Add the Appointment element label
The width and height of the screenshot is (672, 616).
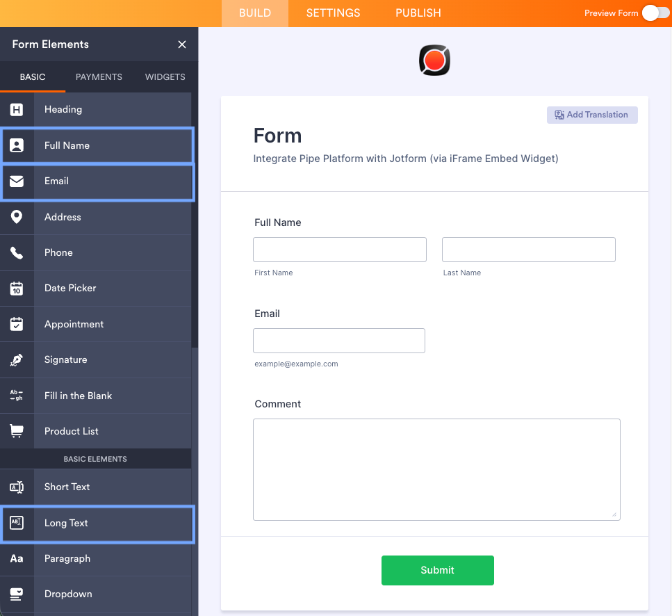point(74,325)
